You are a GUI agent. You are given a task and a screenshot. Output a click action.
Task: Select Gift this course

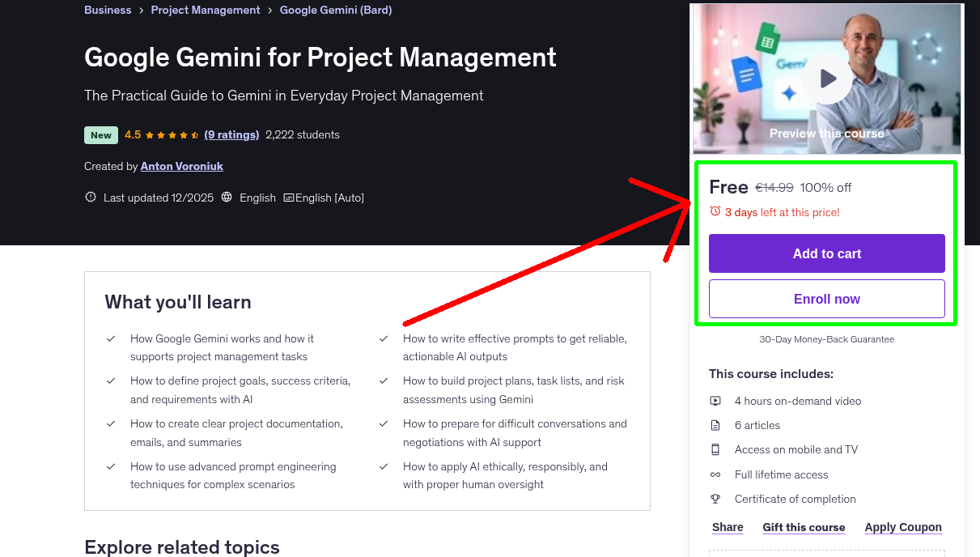[804, 527]
